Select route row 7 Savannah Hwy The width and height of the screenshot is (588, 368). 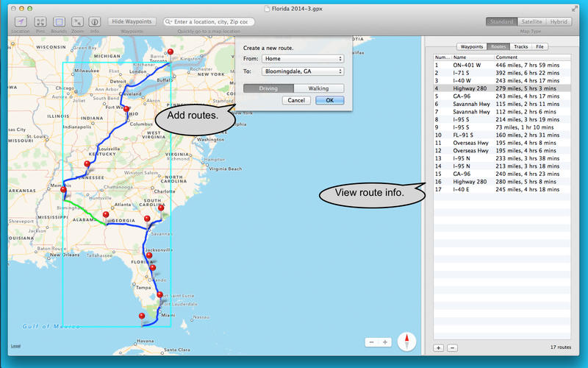502,112
